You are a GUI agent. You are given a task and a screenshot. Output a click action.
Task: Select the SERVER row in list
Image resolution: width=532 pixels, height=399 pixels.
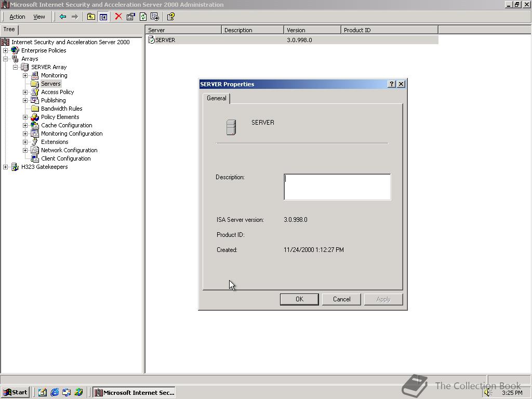[x=292, y=40]
